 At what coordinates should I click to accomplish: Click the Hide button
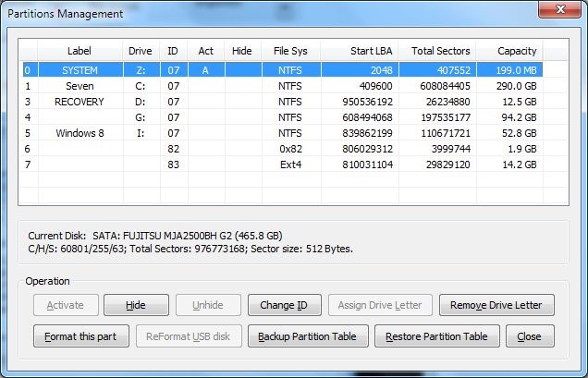coord(136,305)
